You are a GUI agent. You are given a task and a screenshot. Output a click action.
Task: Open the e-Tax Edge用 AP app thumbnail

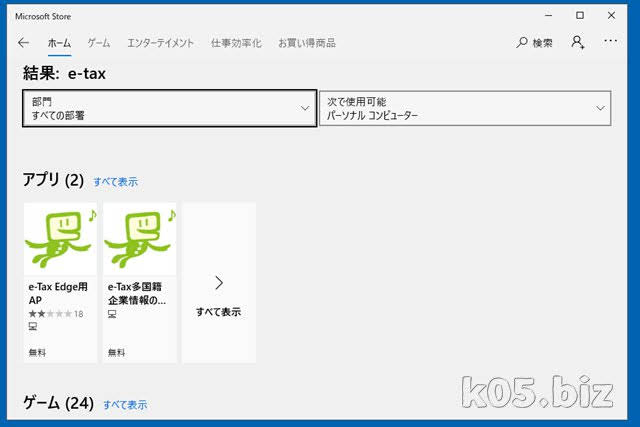point(60,239)
